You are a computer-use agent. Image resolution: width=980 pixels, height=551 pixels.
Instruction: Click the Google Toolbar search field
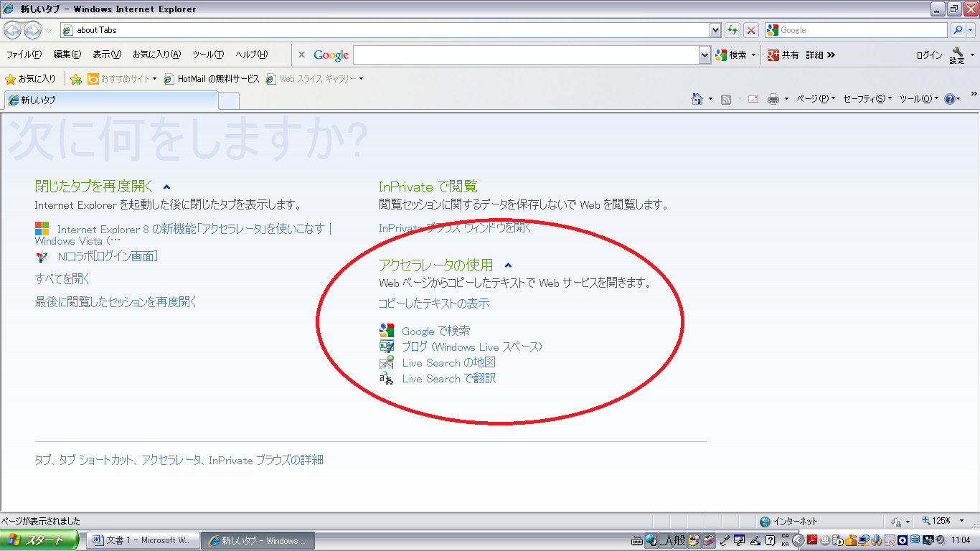pyautogui.click(x=526, y=55)
